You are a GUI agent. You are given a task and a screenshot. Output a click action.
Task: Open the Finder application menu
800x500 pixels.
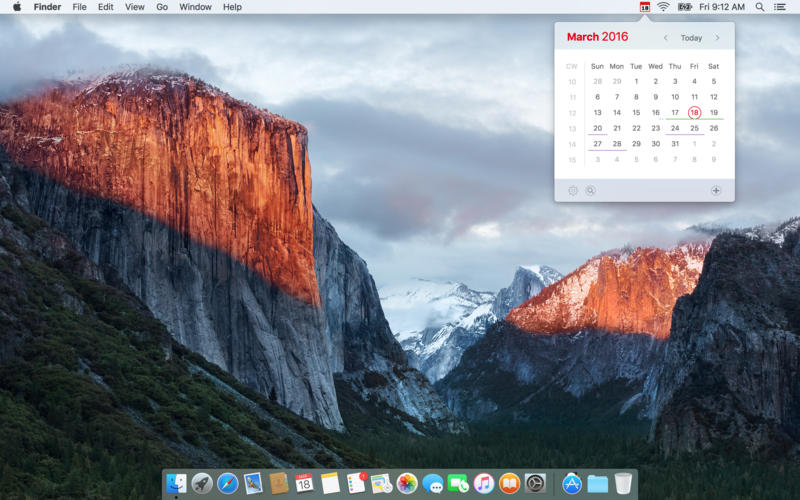click(47, 7)
